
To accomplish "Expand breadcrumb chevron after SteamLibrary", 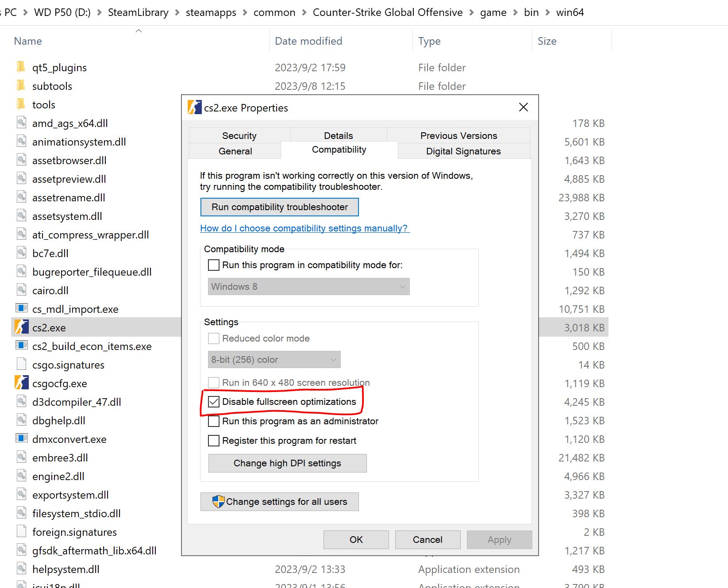I will (177, 12).
